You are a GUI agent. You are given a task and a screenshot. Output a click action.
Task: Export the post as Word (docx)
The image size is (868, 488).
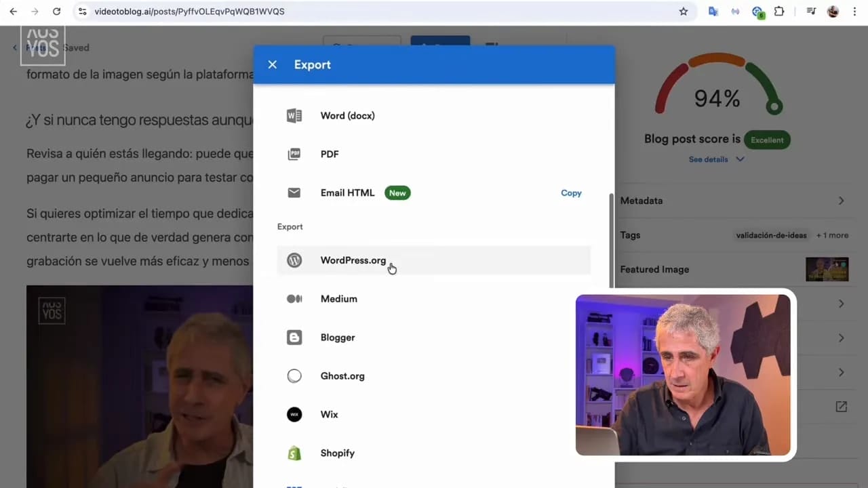pos(434,116)
